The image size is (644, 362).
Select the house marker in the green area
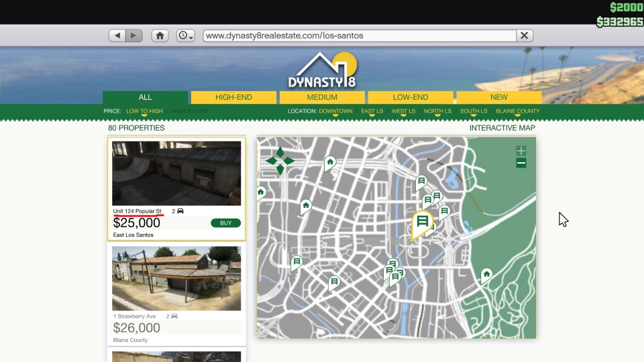click(x=486, y=275)
